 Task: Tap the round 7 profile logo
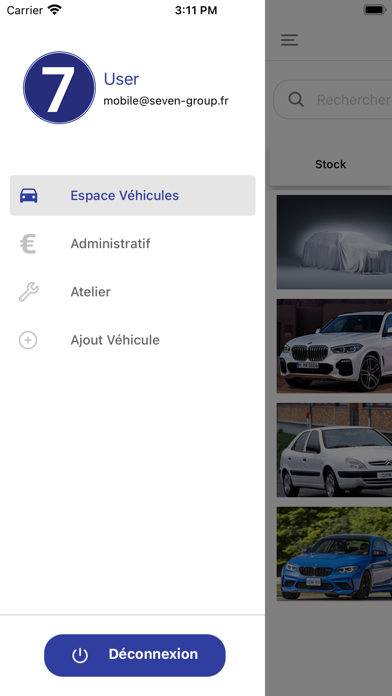coord(59,87)
